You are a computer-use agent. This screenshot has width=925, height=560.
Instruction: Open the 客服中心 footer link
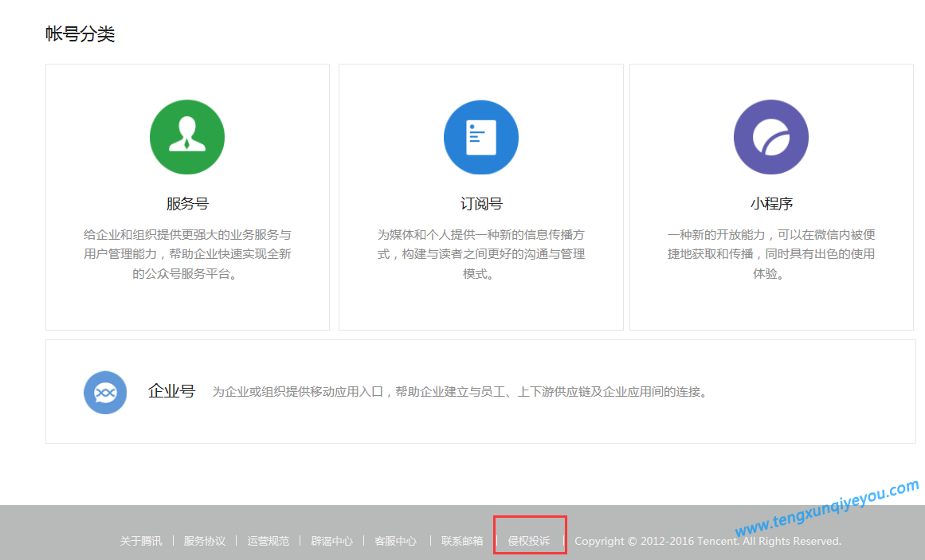pos(395,541)
